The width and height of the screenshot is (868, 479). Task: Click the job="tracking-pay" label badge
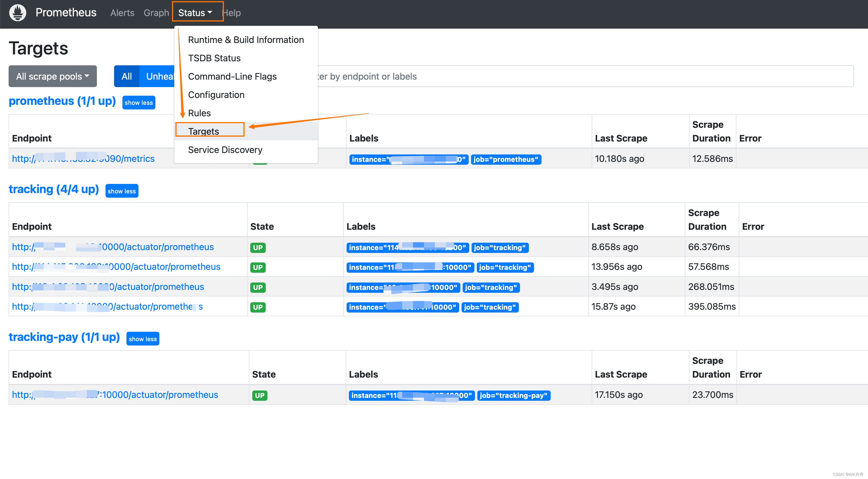[514, 395]
